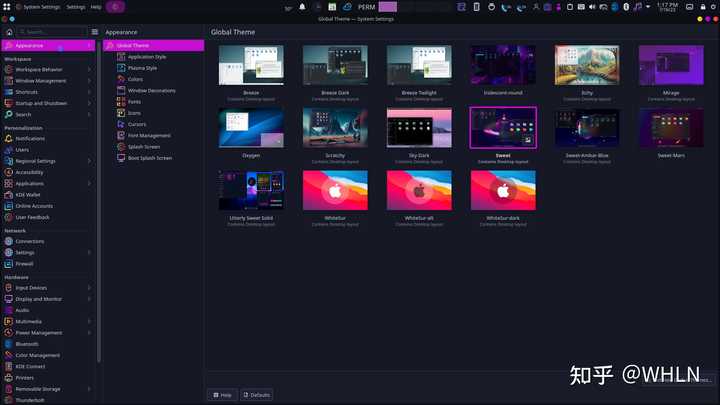The height and width of the screenshot is (405, 720).
Task: Click the sidebar search field
Action: (52, 32)
